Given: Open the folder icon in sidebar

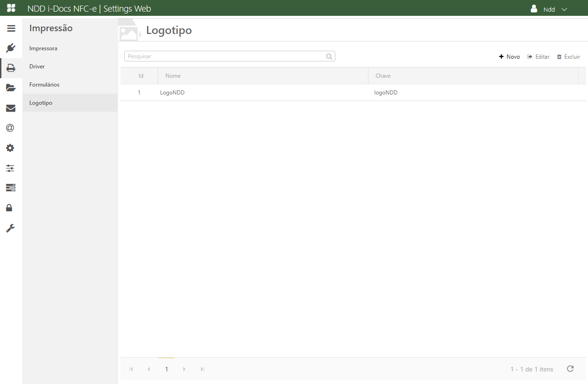Looking at the screenshot, I should click(11, 88).
